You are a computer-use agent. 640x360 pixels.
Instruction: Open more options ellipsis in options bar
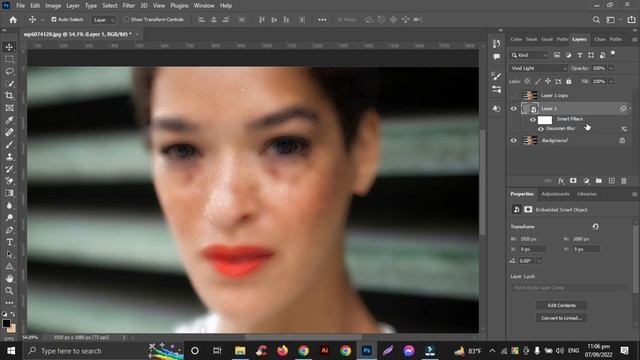click(x=322, y=20)
